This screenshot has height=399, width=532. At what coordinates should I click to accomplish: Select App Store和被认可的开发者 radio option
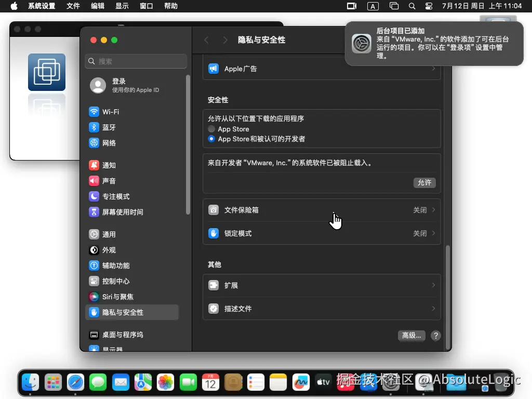click(x=211, y=139)
